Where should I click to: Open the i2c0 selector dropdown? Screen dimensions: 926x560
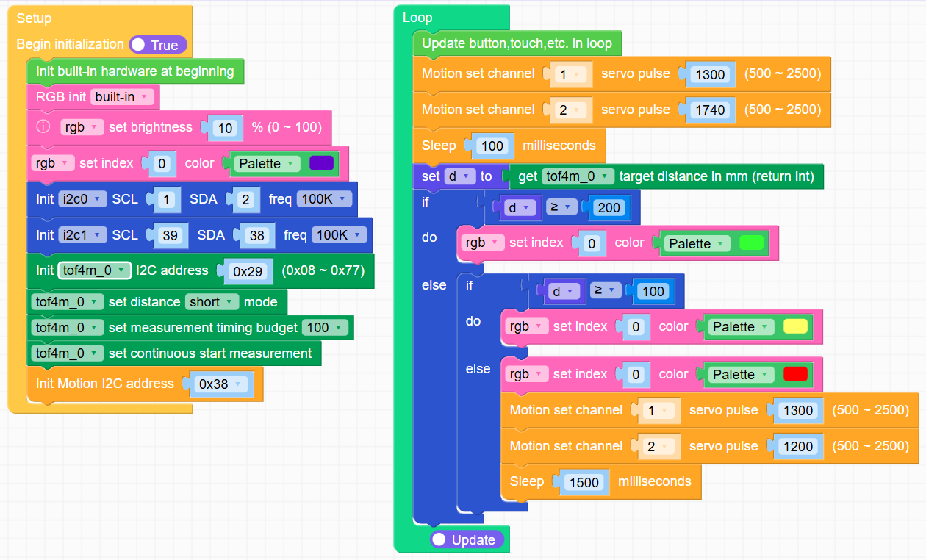(83, 198)
